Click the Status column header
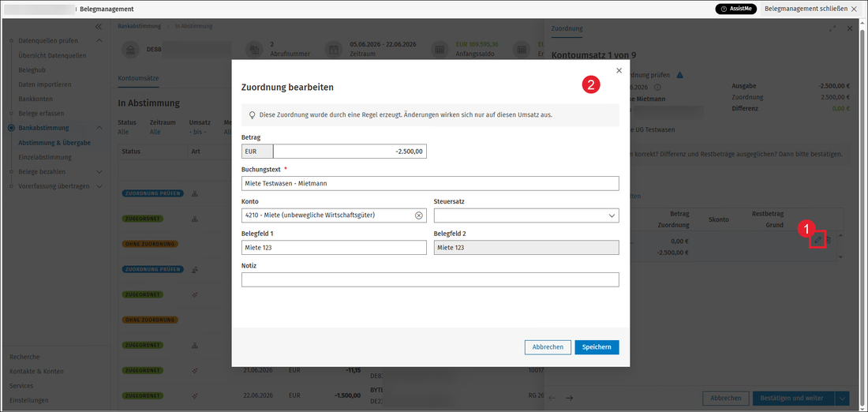Screen dimensions: 868x412 pyautogui.click(x=131, y=152)
